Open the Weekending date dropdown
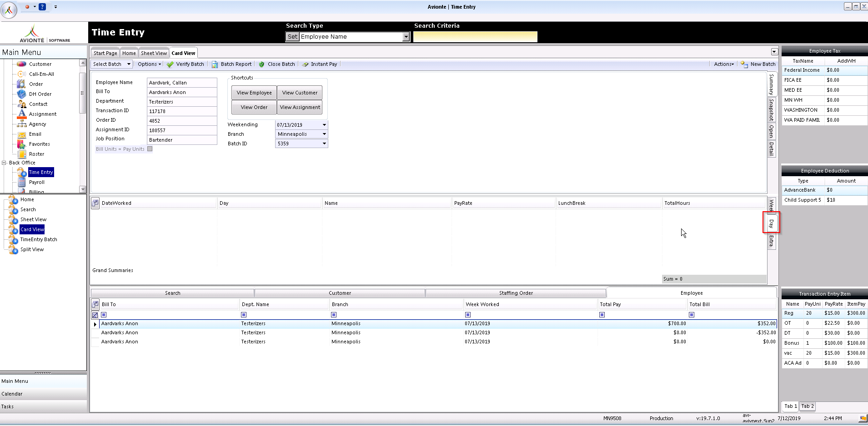The width and height of the screenshot is (868, 426). [x=324, y=125]
